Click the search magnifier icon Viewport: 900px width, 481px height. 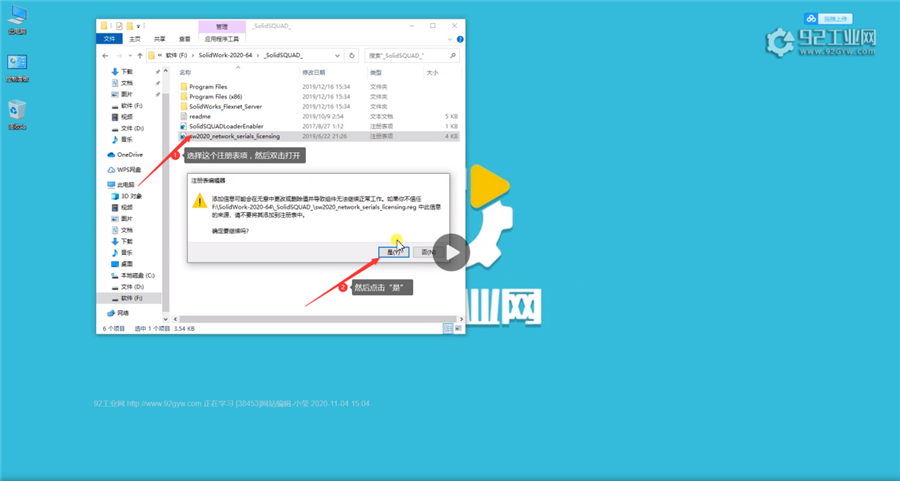pos(452,56)
